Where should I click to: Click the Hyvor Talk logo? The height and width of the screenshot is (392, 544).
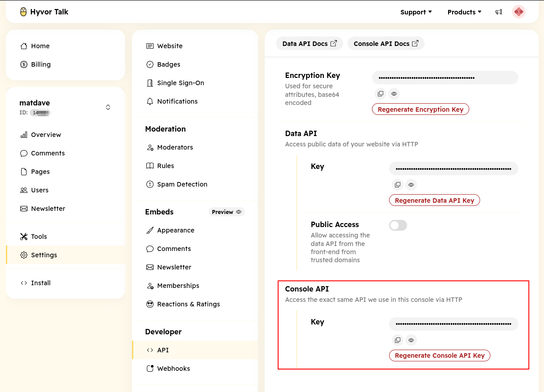(x=44, y=12)
